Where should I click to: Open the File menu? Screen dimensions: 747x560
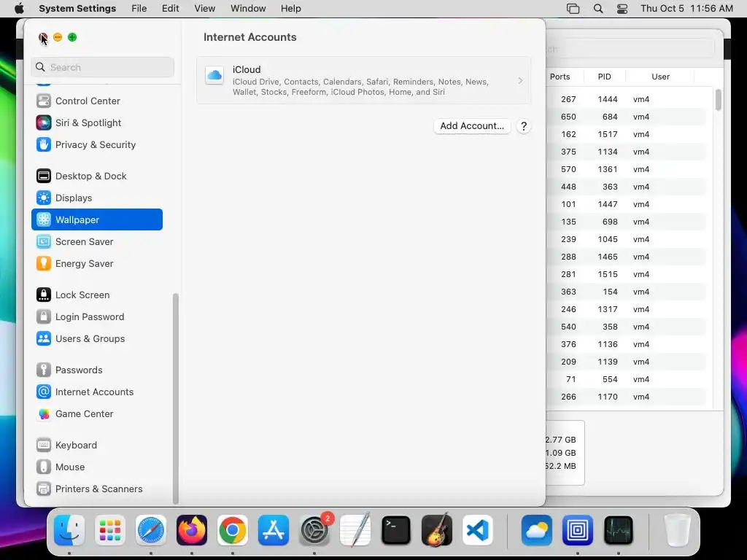[x=139, y=9]
